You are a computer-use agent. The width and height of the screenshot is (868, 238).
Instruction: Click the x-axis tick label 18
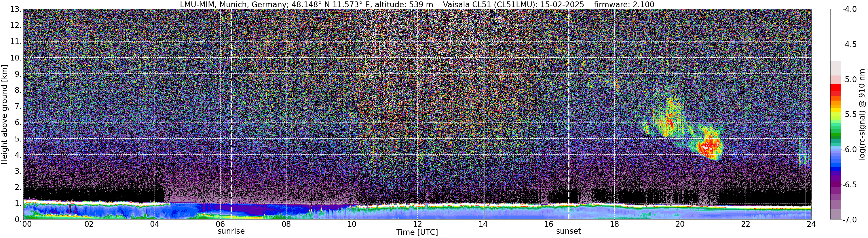(614, 224)
